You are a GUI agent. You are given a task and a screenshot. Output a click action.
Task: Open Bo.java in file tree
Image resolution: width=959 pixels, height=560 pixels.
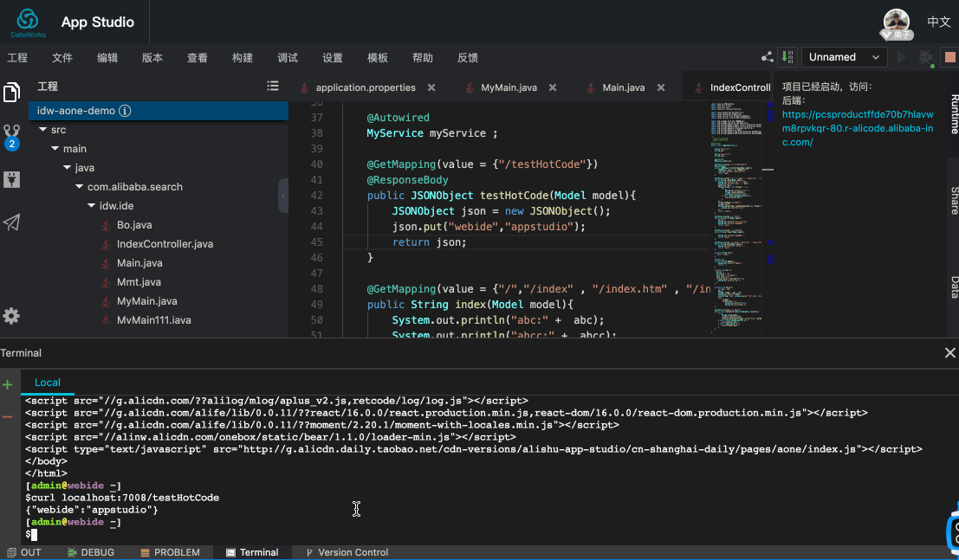[x=134, y=225]
